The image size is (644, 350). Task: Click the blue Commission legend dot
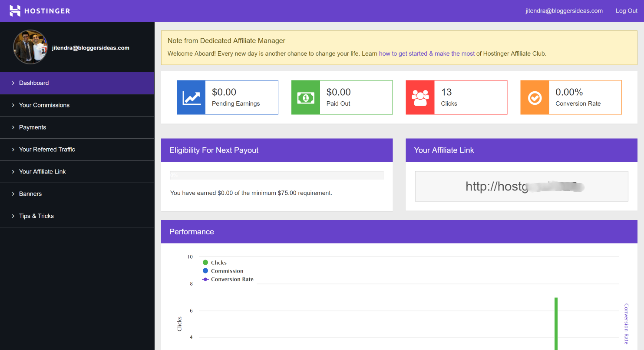pyautogui.click(x=205, y=270)
